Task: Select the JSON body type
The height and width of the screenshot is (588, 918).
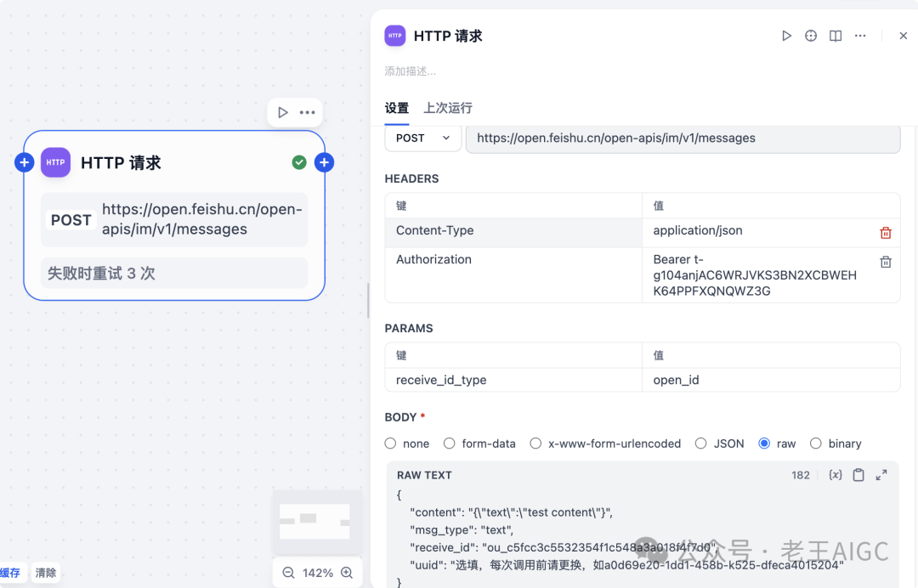Action: 700,444
